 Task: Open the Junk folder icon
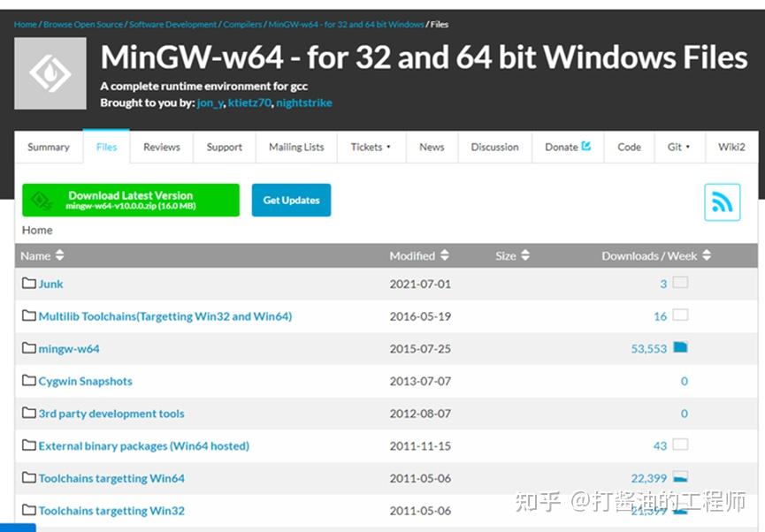click(27, 284)
